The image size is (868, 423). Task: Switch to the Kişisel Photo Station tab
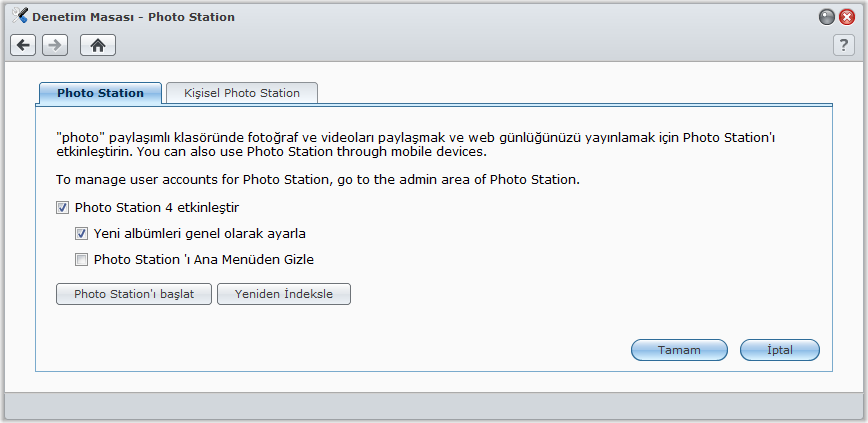tap(241, 93)
